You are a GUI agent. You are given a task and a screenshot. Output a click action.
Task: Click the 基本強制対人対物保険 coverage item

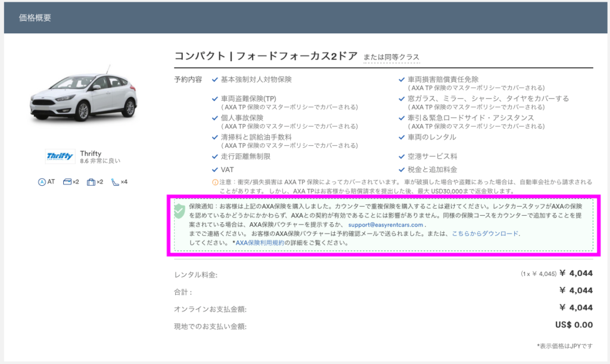pyautogui.click(x=256, y=79)
